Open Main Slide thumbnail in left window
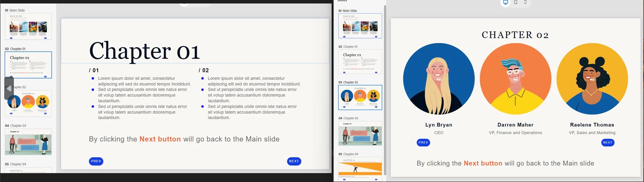The height and width of the screenshot is (182, 644). pyautogui.click(x=28, y=27)
